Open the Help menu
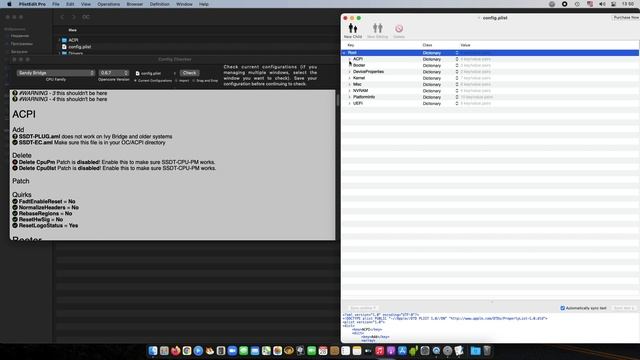The width and height of the screenshot is (640, 360). (x=204, y=4)
